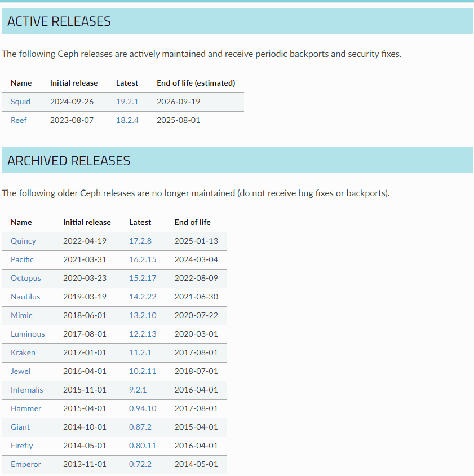Open the Mimic release page

(x=21, y=315)
